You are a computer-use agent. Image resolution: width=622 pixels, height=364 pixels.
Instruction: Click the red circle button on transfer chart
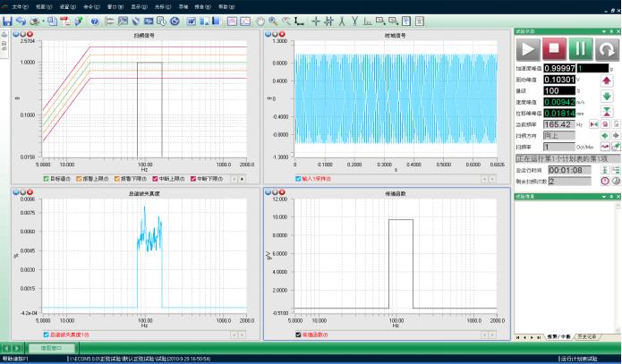click(282, 192)
